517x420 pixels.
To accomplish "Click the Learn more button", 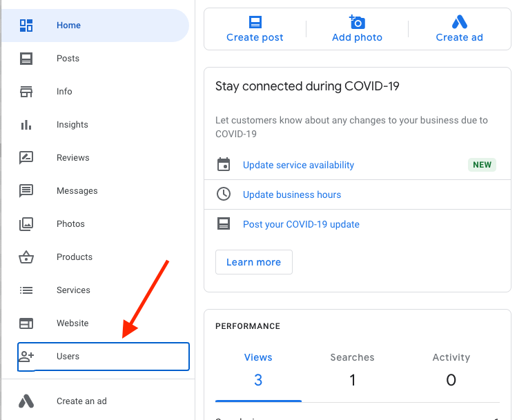I will 254,262.
